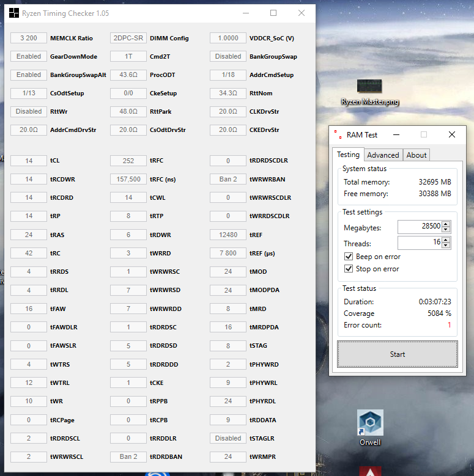
Task: Maximize the Ryzen Timing Checker window
Action: tap(273, 13)
